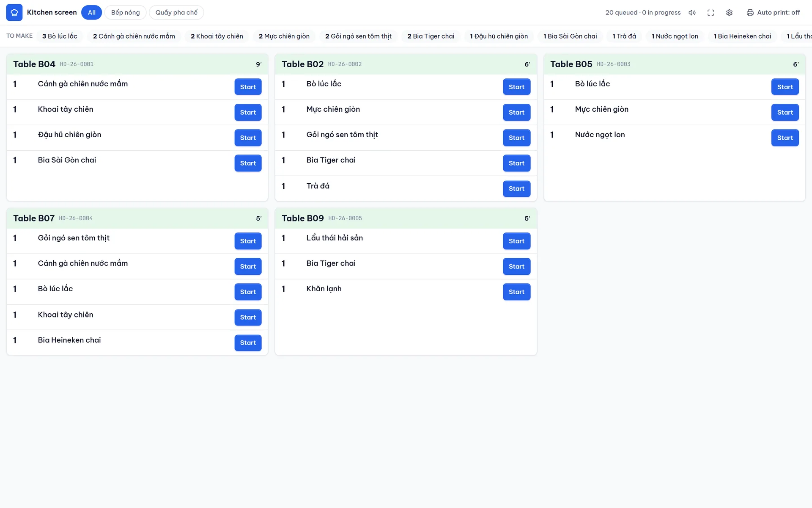Click order code HD-26-0004

pos(76,218)
